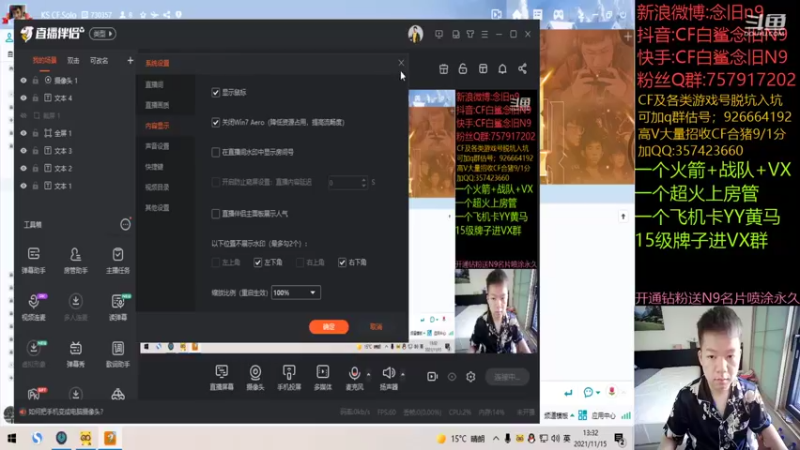This screenshot has height=450, width=800.
Task: Click the share icon above preview
Action: 522,69
